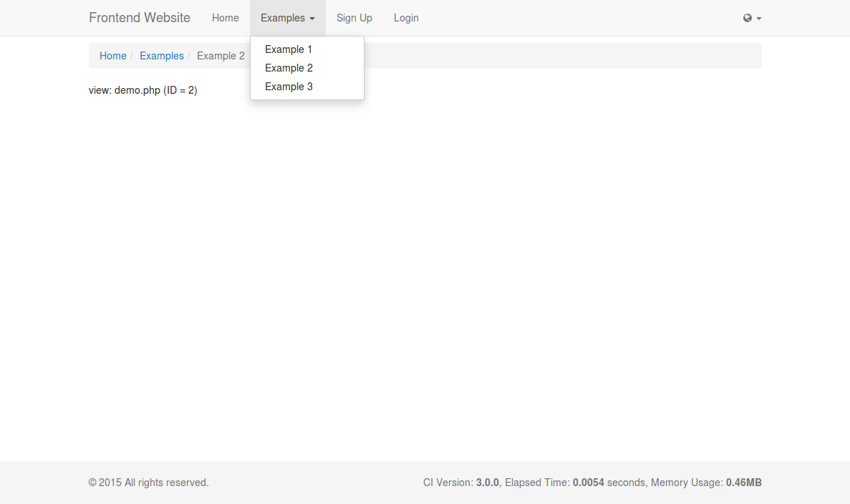Click the 'ID = 2' part of view text
The image size is (850, 504).
click(x=180, y=90)
